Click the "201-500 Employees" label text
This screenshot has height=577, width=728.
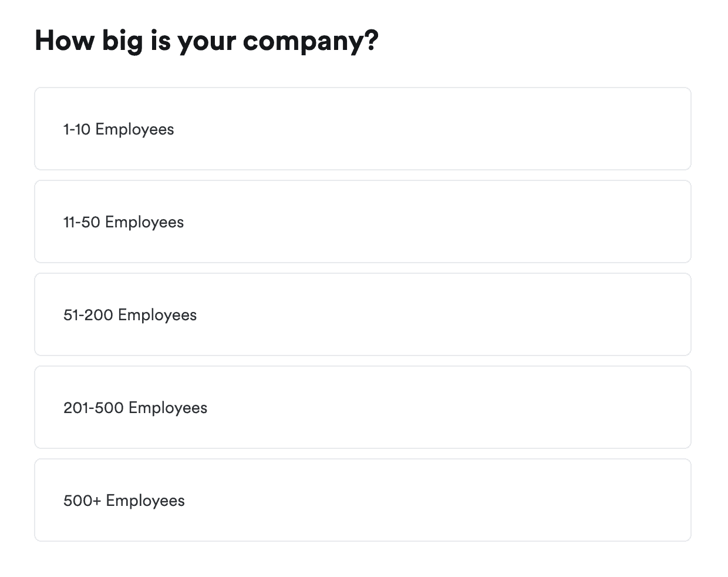click(135, 408)
